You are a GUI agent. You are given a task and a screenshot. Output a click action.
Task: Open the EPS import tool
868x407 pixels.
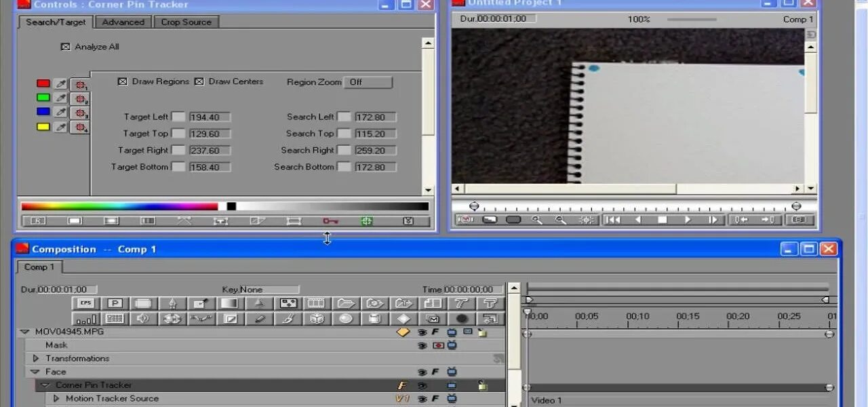click(x=85, y=303)
